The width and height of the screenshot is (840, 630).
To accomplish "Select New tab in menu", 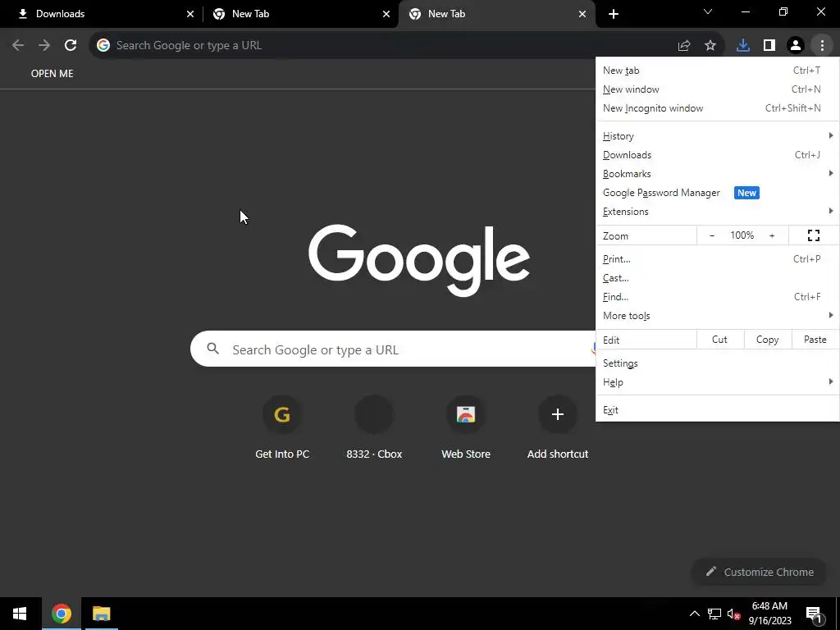I will [717, 71].
